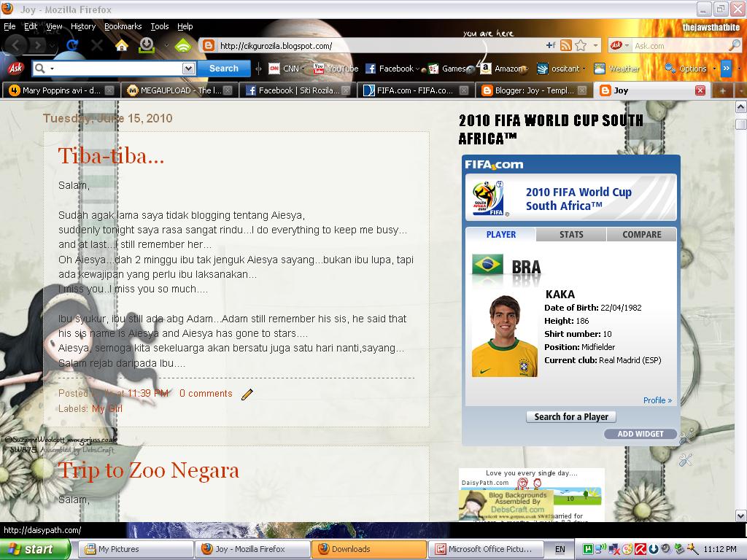Open Amazon from the Ask toolbar
Viewport: 747px width, 560px height.
(502, 69)
